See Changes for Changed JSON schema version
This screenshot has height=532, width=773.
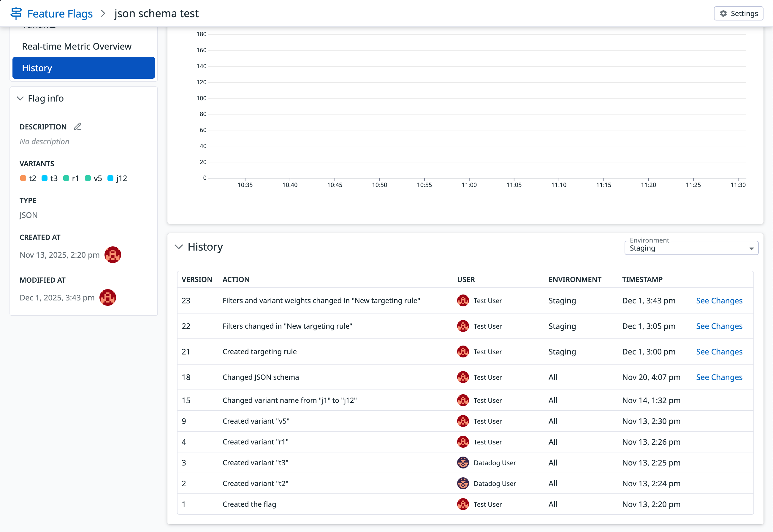point(719,377)
